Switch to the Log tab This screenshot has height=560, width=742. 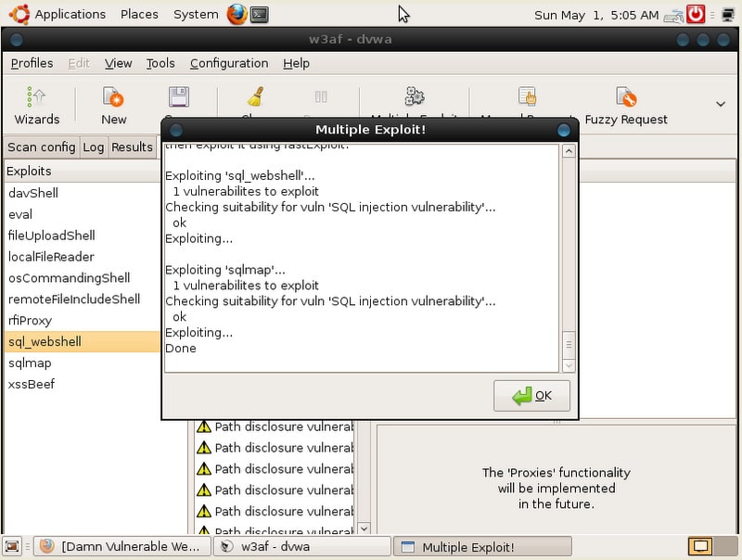pos(93,146)
